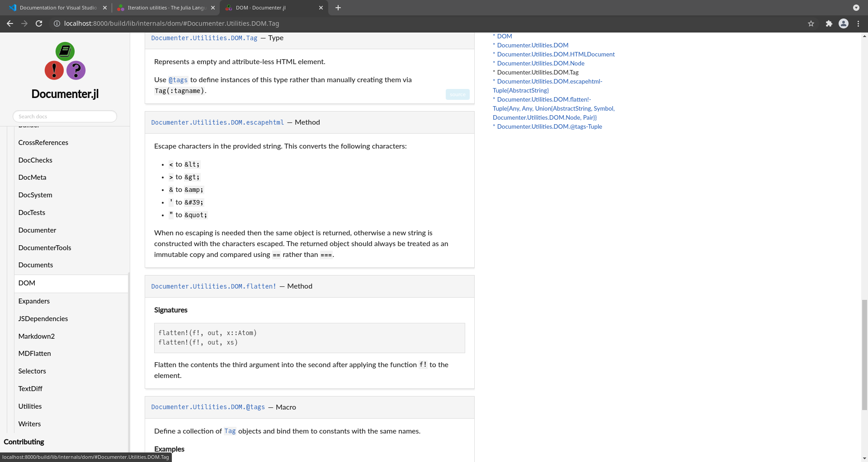Viewport: 868px width, 462px height.
Task: Open DocumenterTools in the sidebar
Action: click(x=45, y=248)
